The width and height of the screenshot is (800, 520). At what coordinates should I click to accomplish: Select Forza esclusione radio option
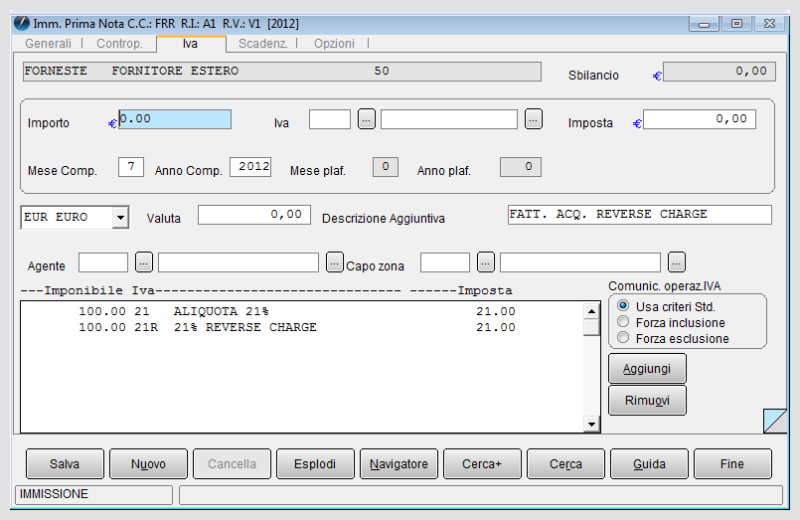[x=623, y=337]
